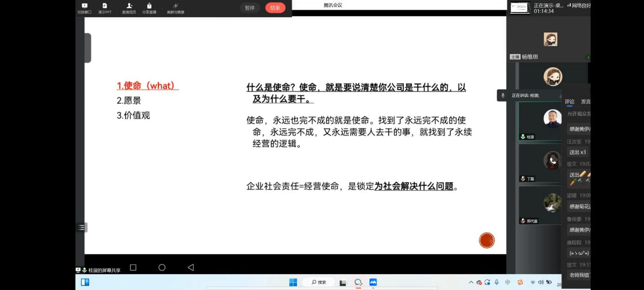
Task: Open the list panel handle on left edge
Action: [x=82, y=227]
